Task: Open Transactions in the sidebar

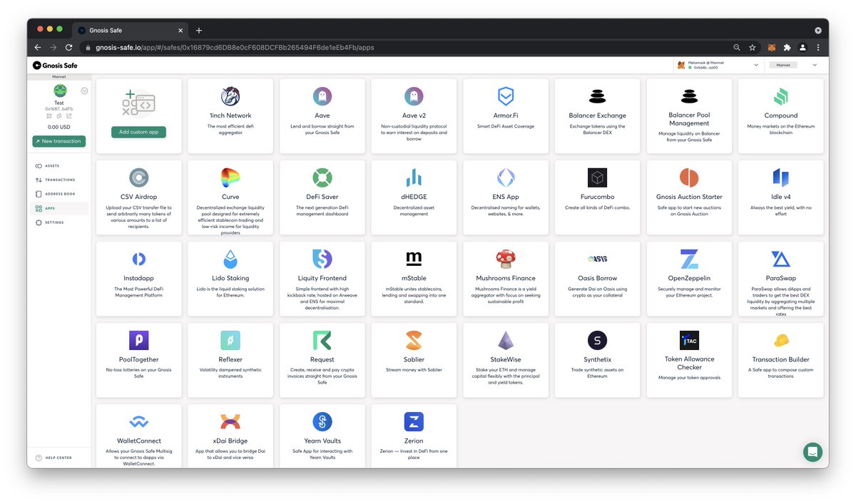Action: (59, 180)
